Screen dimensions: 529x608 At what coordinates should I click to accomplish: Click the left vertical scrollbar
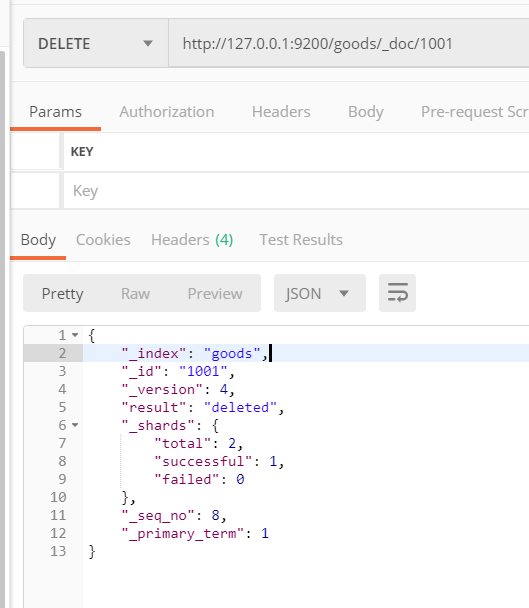2,329
